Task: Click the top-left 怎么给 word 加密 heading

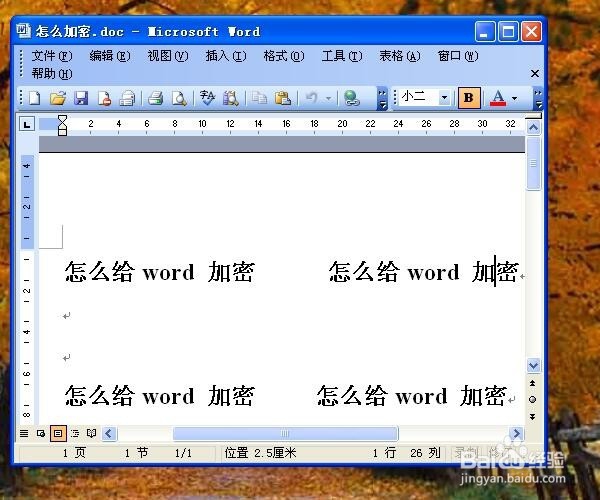Action: 160,272
